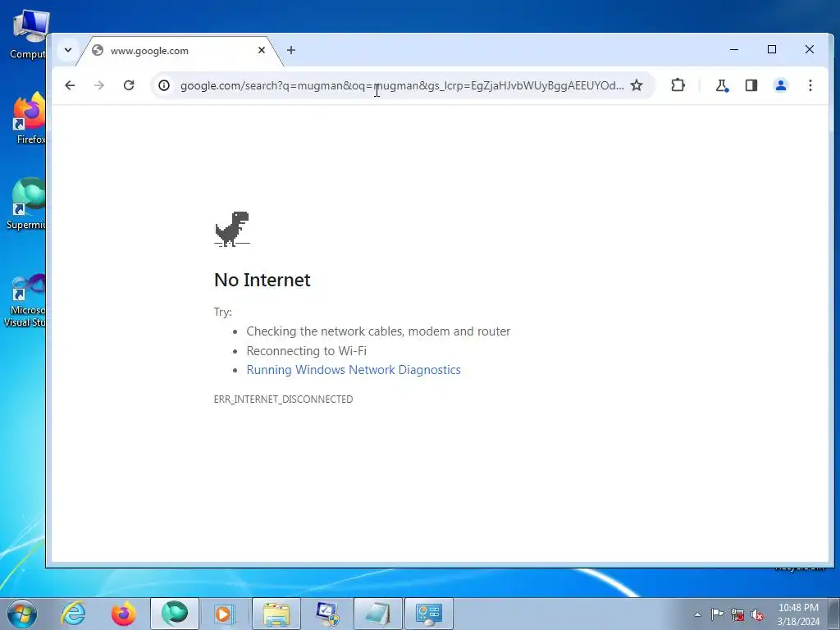Open Chrome Labs flask icon
Screen dimensions: 840x630
[x=722, y=85]
